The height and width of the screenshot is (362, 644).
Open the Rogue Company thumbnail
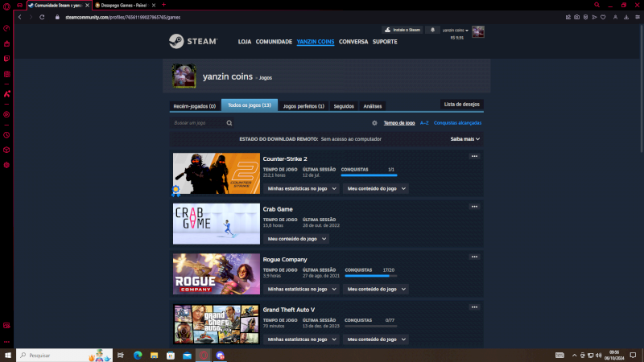[217, 274]
